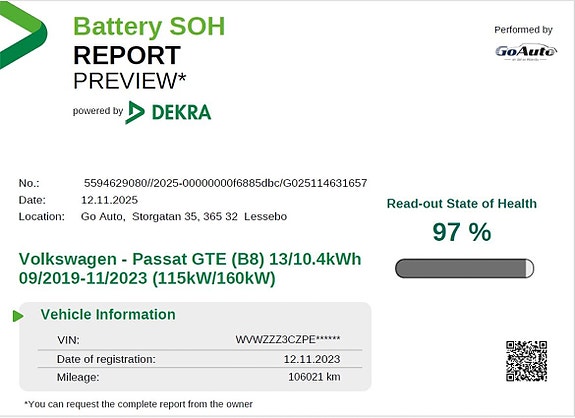
Task: Click the REPORT PREVIEW heading
Action: 130,68
